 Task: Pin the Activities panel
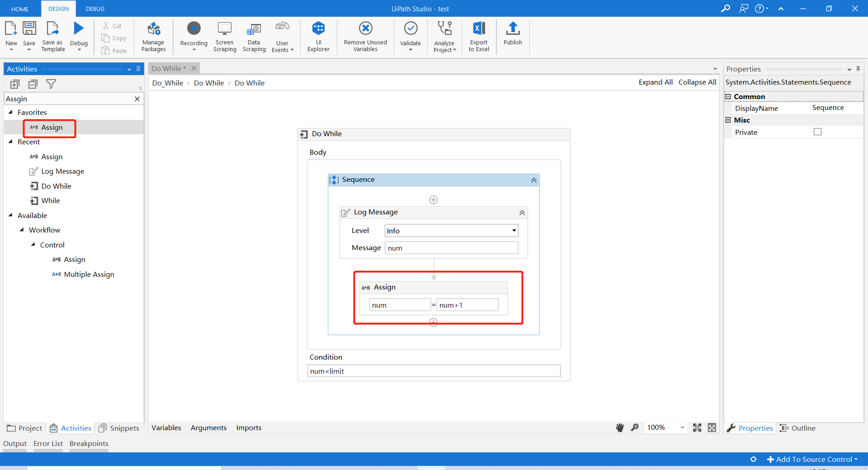(138, 69)
